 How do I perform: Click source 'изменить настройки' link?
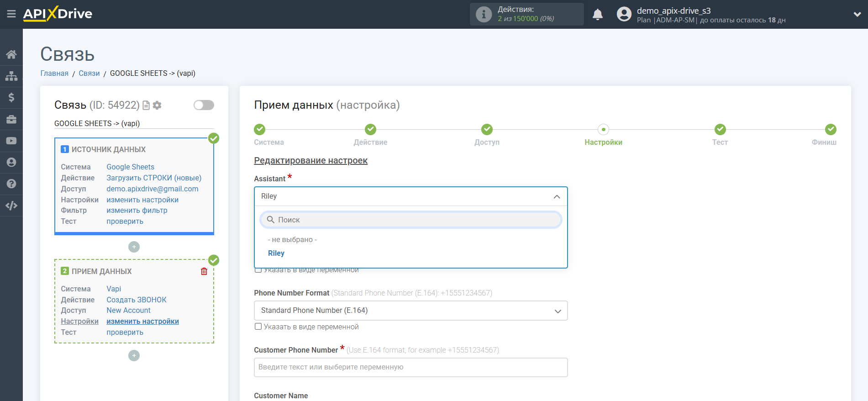142,200
